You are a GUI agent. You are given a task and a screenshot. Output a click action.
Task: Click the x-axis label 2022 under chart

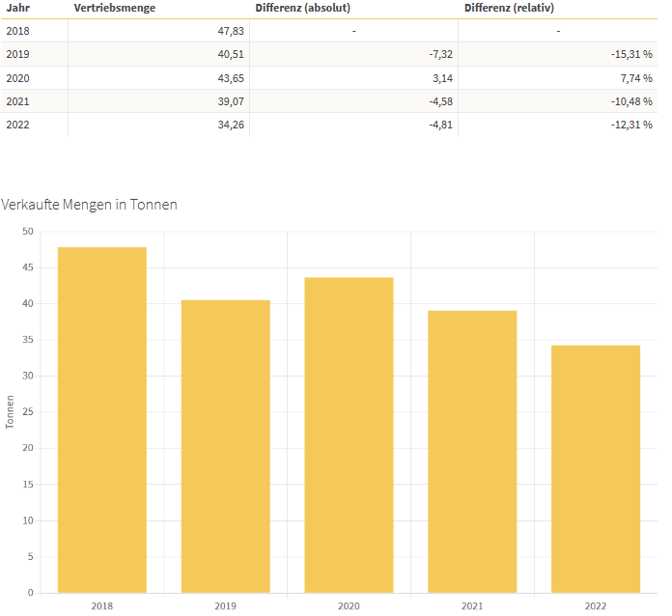click(x=596, y=606)
